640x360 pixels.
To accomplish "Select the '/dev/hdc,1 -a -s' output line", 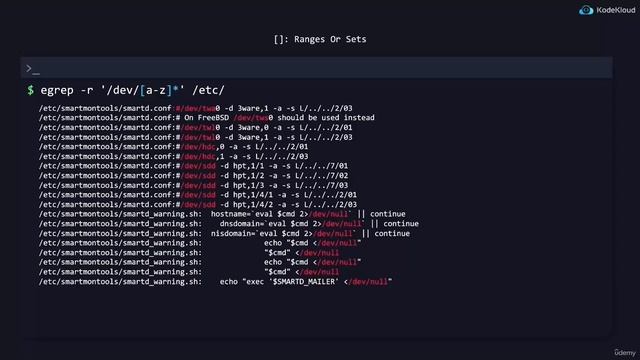I will point(173,156).
